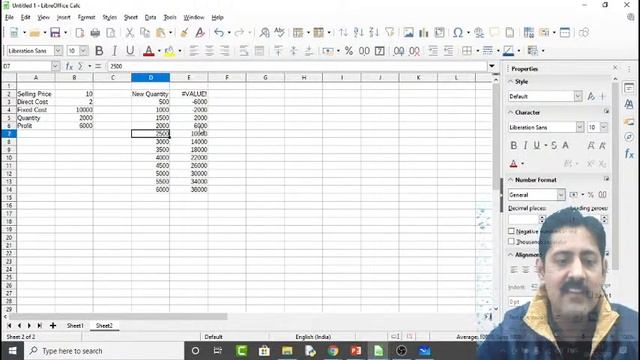
Task: Click Windows Start button
Action: pyautogui.click(x=12, y=351)
